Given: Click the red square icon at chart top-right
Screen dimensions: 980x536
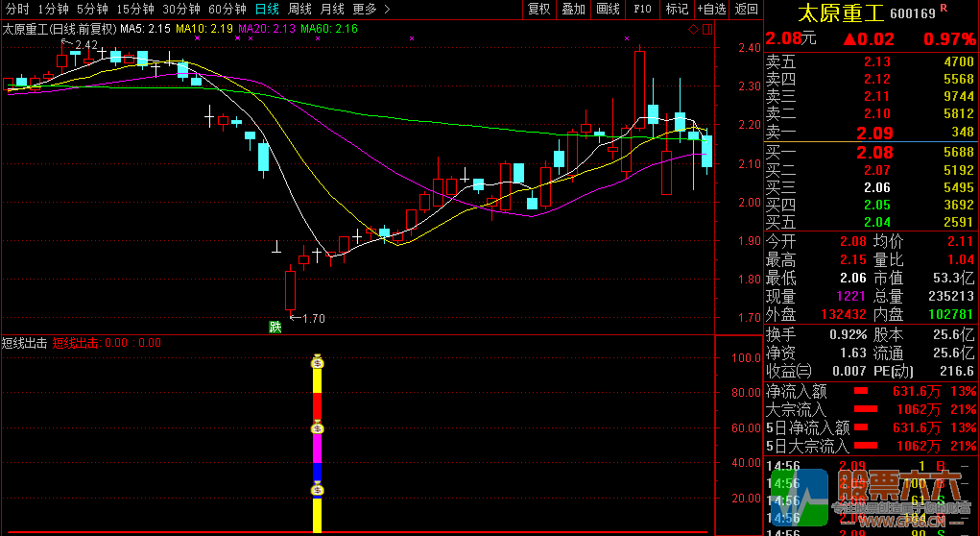Looking at the screenshot, I should (x=706, y=31).
